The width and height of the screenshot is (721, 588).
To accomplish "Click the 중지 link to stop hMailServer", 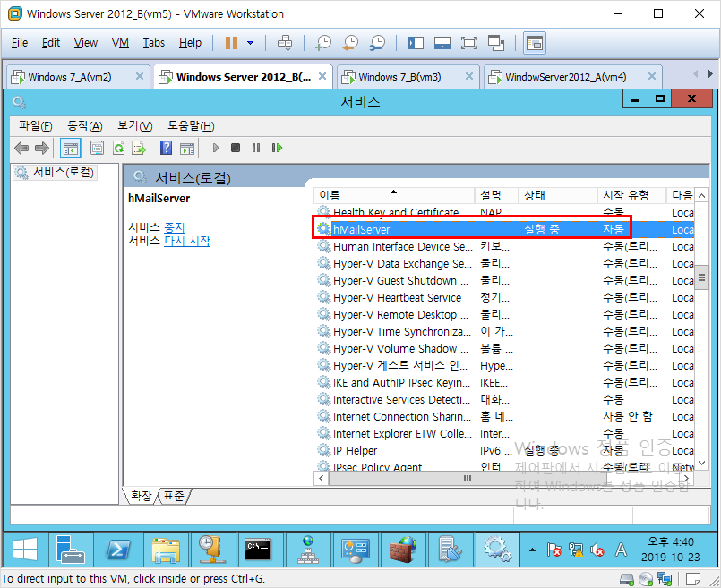I will (x=175, y=227).
